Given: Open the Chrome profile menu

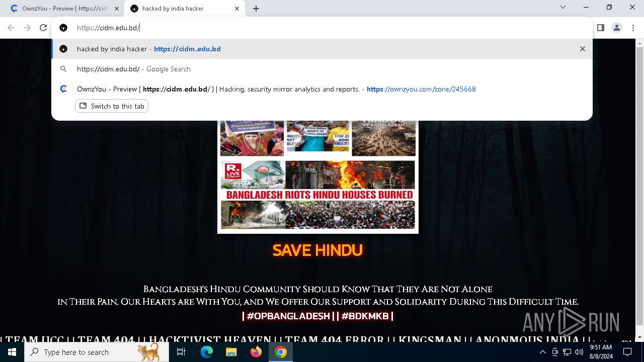Looking at the screenshot, I should coord(617,28).
